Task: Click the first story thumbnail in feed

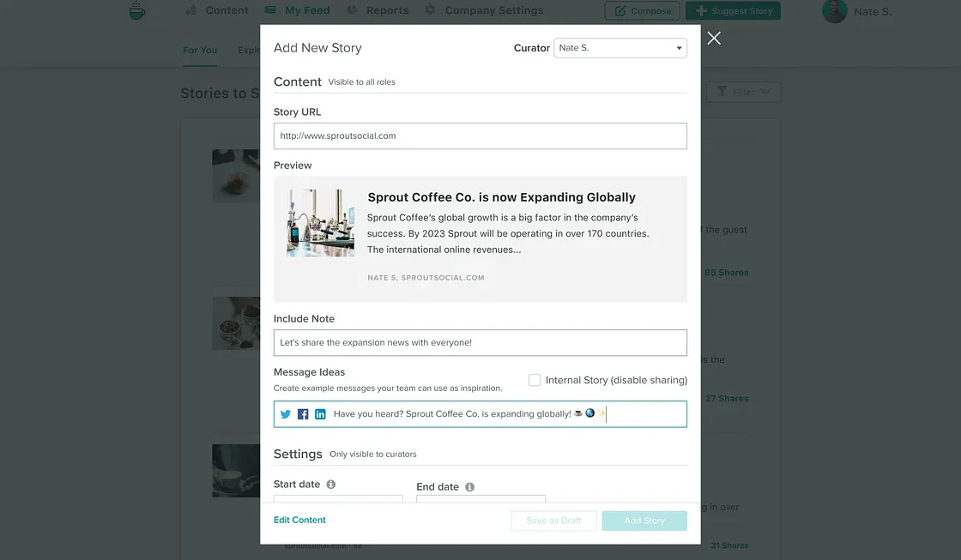Action: click(236, 176)
